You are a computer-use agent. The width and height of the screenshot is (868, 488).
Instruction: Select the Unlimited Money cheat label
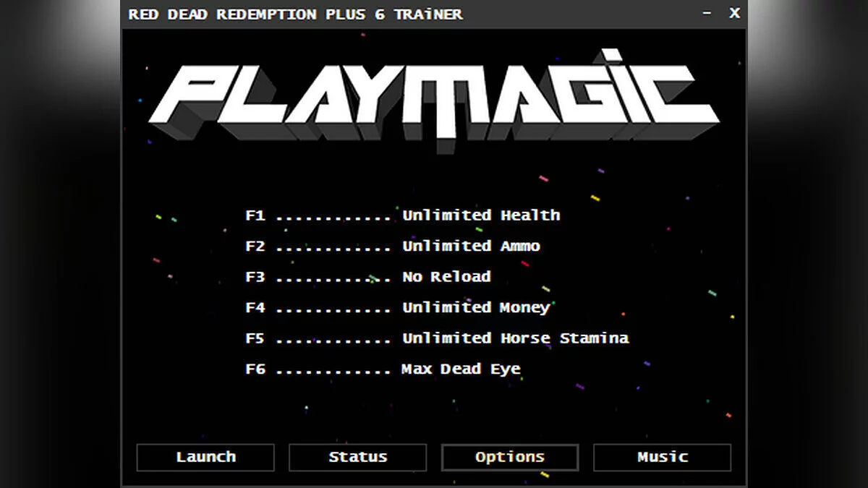click(x=476, y=307)
